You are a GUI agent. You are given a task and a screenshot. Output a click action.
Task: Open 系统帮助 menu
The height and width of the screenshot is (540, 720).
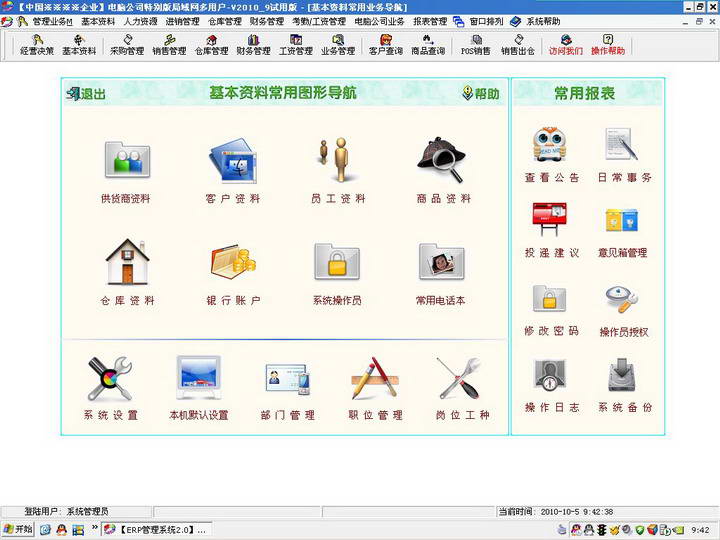[x=543, y=22]
